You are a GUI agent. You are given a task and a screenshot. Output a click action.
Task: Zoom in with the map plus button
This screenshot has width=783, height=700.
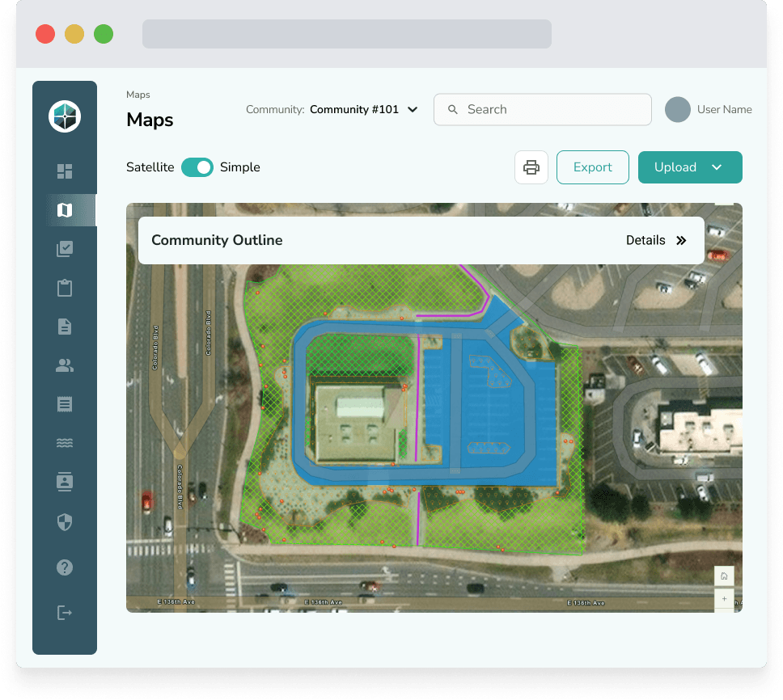[724, 599]
